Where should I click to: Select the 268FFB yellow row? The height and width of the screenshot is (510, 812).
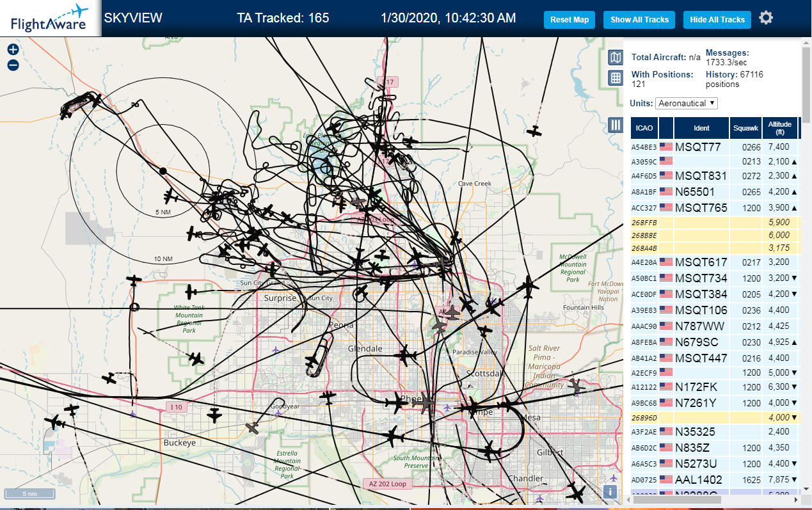coord(715,222)
